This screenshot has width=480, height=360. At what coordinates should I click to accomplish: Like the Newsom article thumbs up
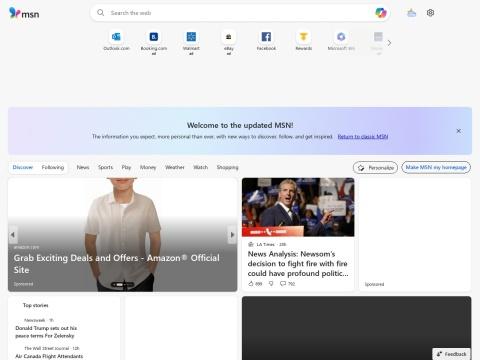255,284
